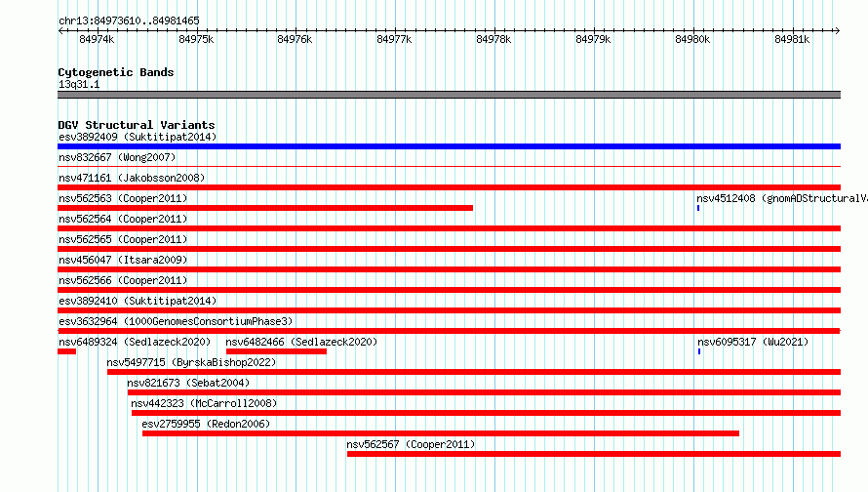Click the 84981k ruler position

coord(792,39)
